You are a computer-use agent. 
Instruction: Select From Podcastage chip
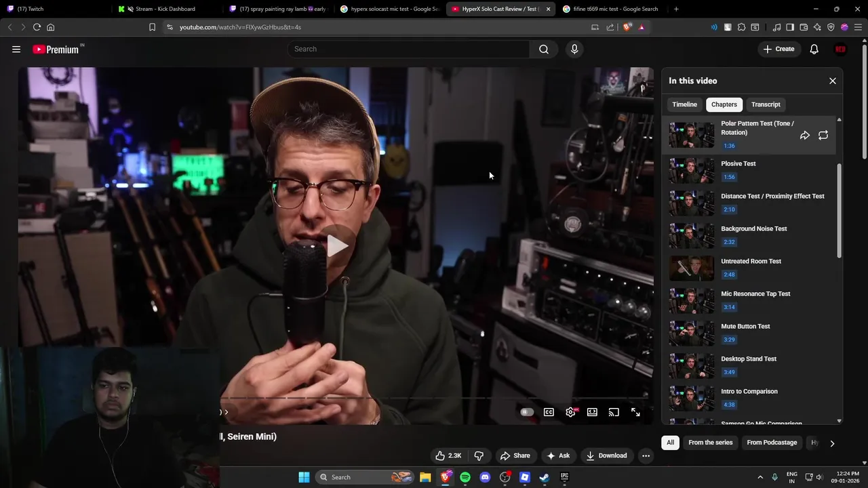pyautogui.click(x=772, y=443)
